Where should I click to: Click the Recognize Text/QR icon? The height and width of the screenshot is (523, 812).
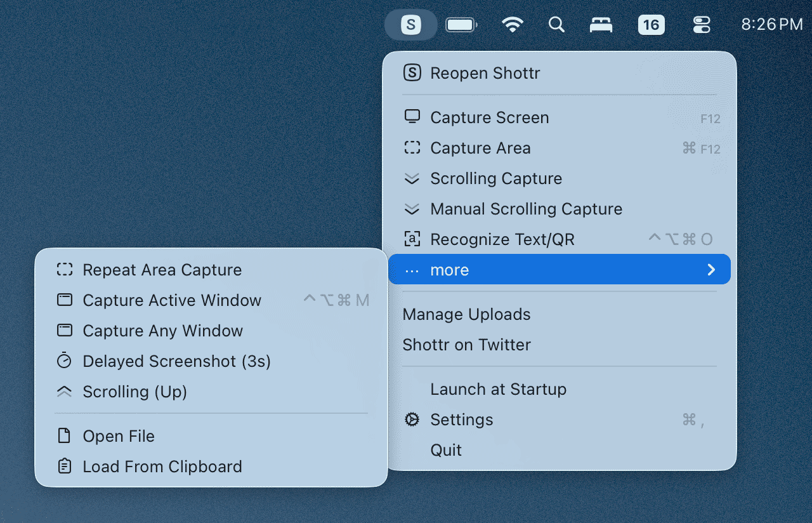point(412,239)
